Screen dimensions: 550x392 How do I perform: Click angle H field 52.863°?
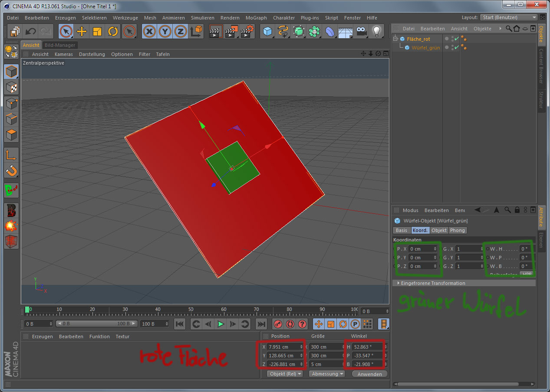(368, 347)
